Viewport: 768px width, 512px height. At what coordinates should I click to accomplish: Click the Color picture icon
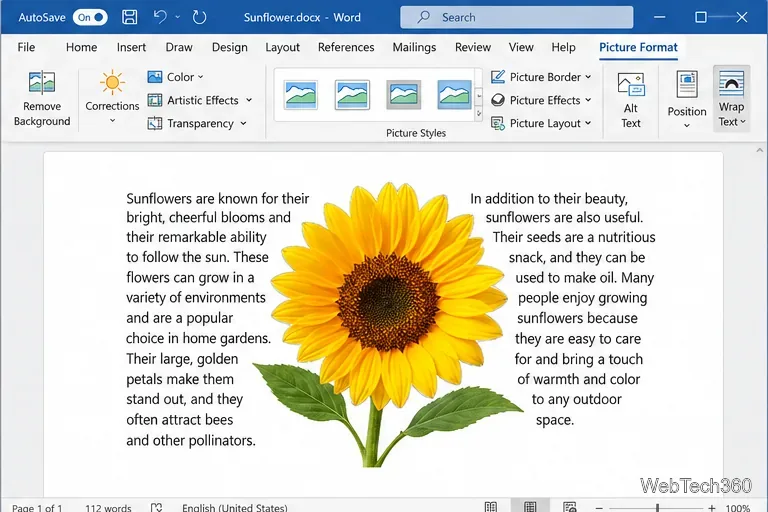tap(155, 77)
